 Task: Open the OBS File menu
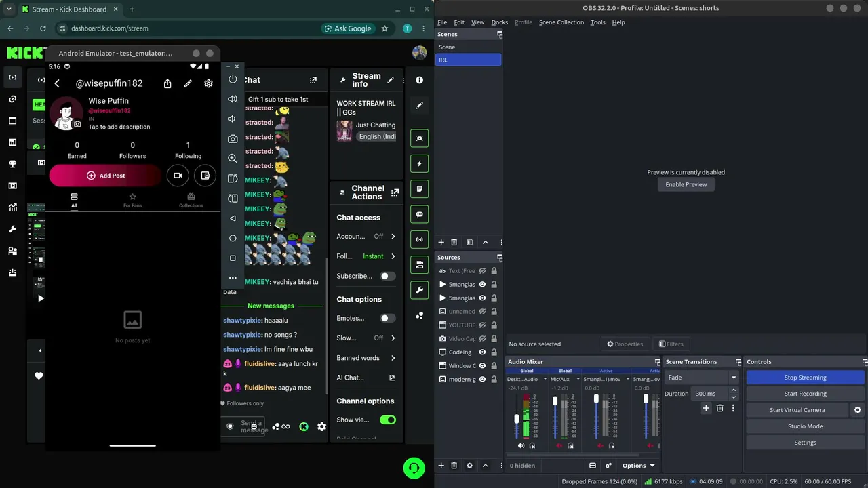click(442, 22)
